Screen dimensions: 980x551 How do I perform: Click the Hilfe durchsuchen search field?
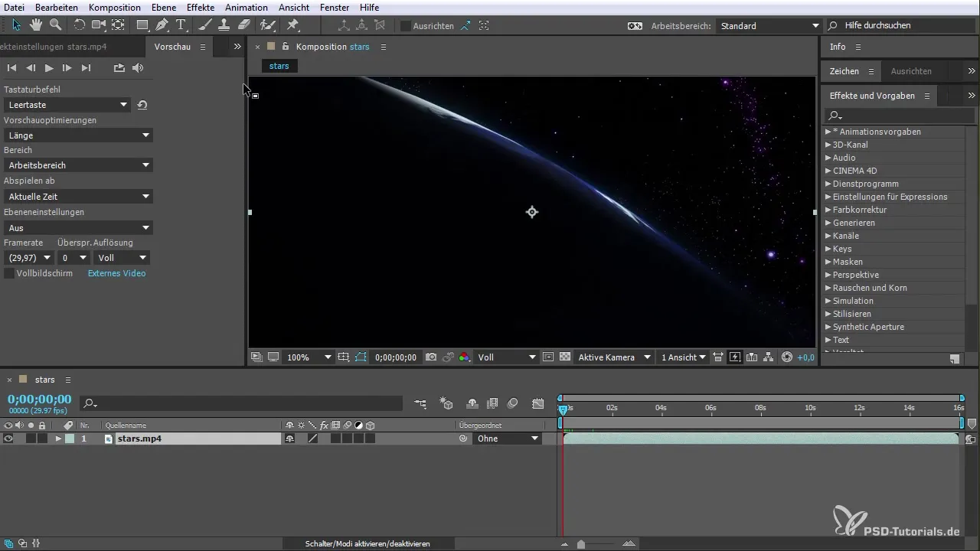click(900, 26)
